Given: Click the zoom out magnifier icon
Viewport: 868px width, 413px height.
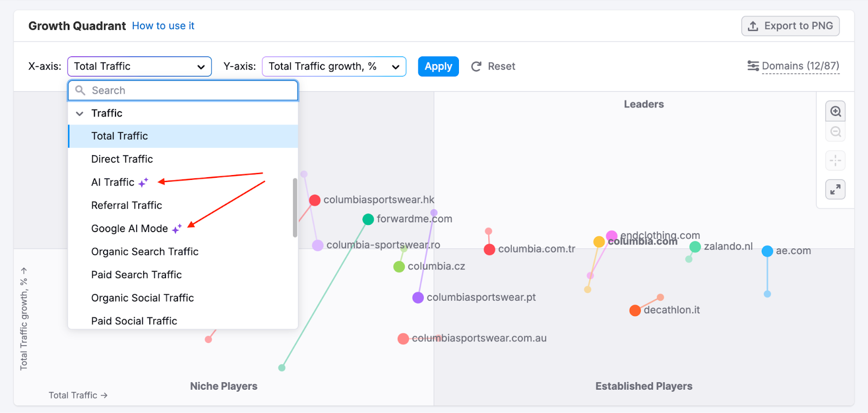Looking at the screenshot, I should (835, 132).
